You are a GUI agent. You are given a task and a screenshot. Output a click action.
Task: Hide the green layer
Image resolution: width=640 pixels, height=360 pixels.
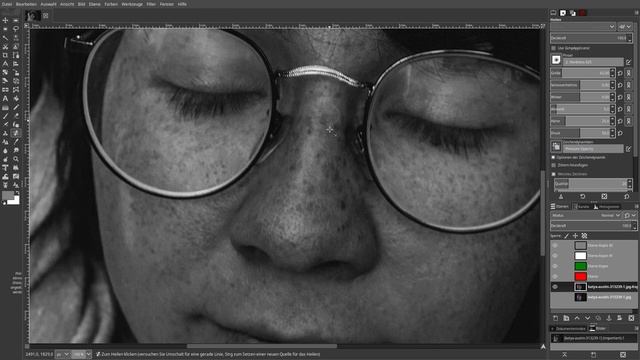click(x=555, y=266)
